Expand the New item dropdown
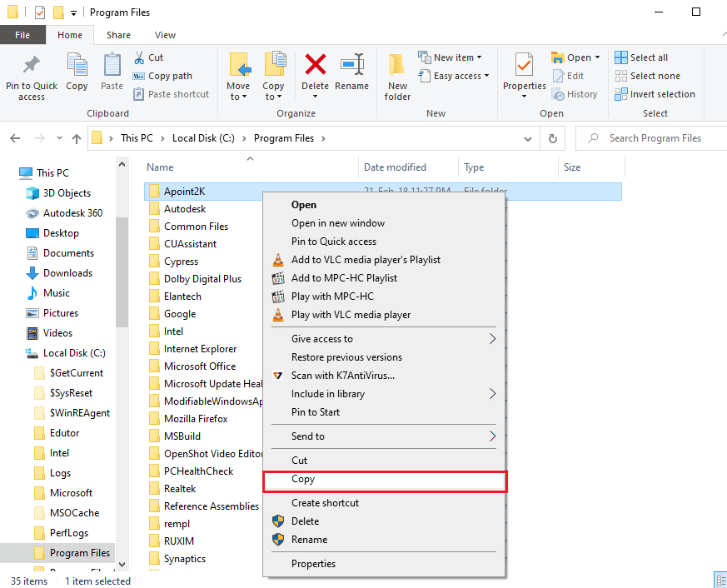 coord(479,57)
